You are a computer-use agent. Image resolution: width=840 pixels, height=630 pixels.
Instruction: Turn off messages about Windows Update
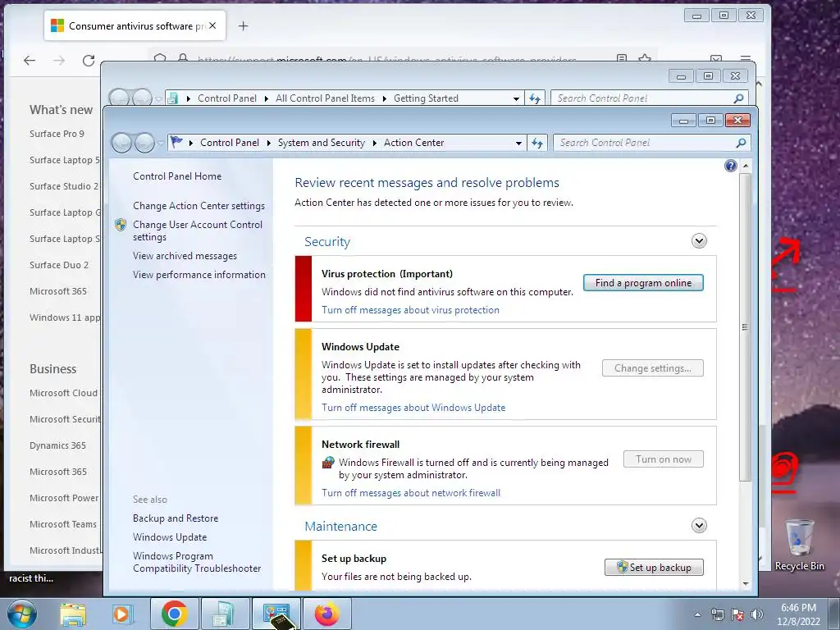413,408
